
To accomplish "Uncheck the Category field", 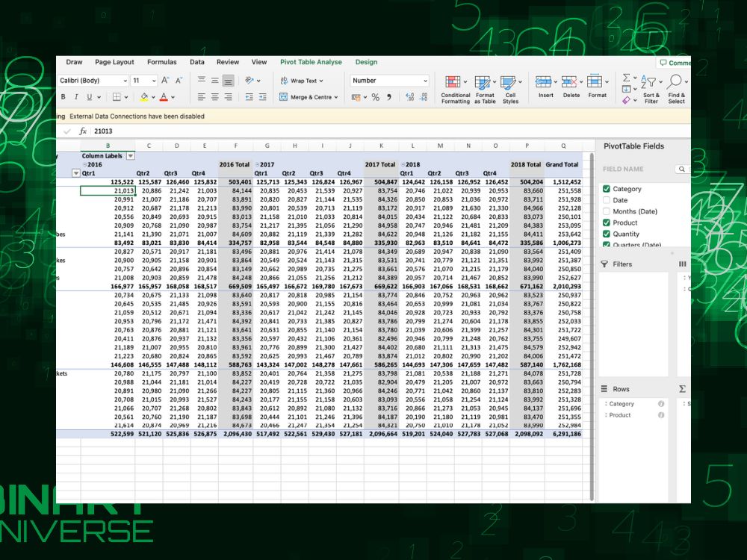I will (606, 189).
